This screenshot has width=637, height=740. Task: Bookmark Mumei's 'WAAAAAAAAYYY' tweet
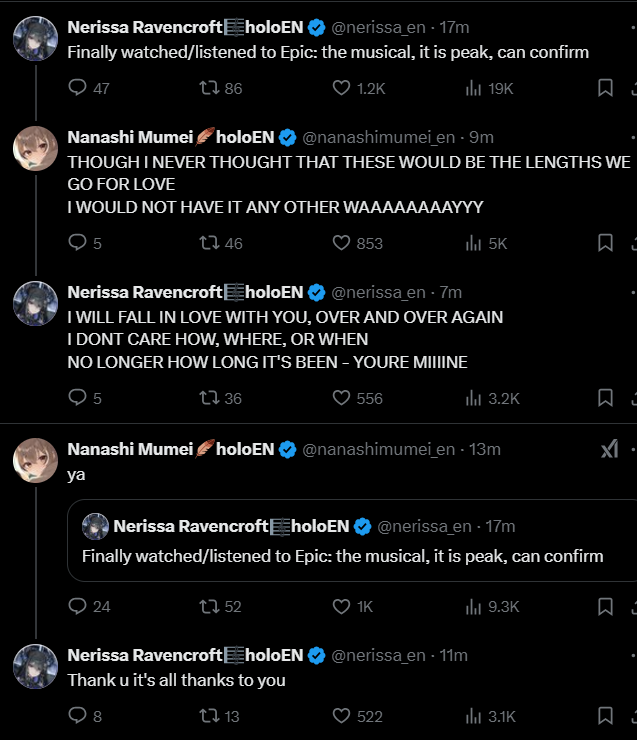coord(605,243)
